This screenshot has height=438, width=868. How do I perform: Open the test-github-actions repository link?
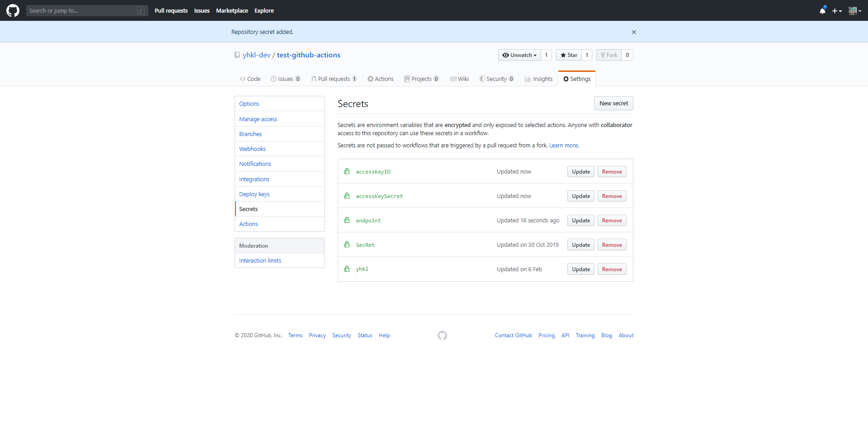308,55
